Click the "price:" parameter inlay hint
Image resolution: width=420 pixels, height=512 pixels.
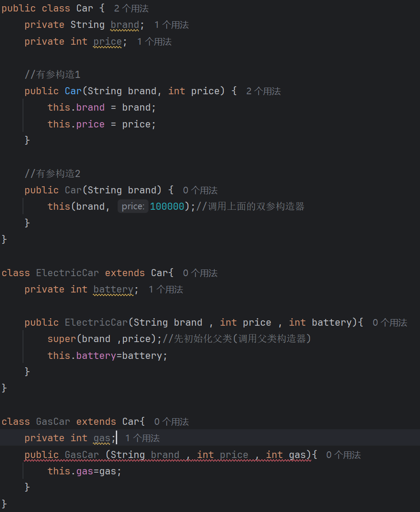[133, 206]
